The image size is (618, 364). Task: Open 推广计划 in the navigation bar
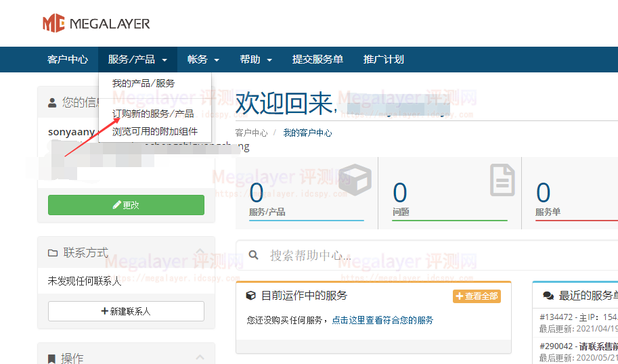tap(384, 60)
